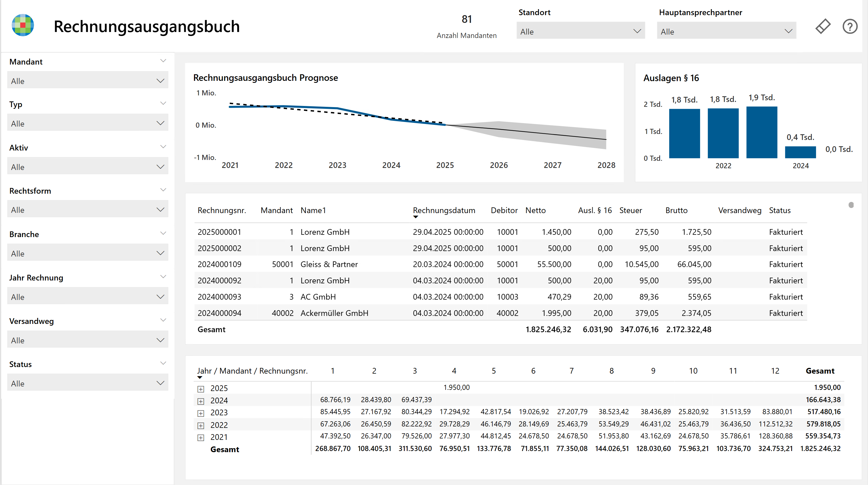Select invoice row 2025000001
Image resolution: width=868 pixels, height=485 pixels.
(x=500, y=232)
